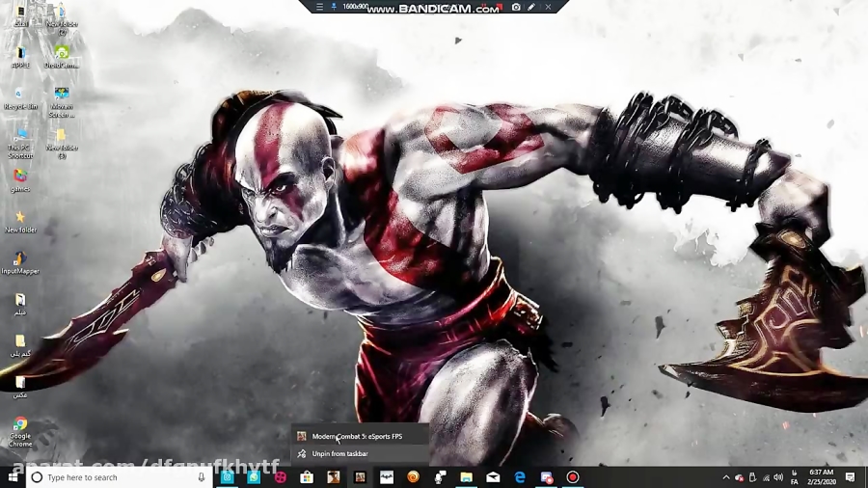
Task: Click the Bandicam bar camera screenshot icon
Action: pyautogui.click(x=516, y=7)
